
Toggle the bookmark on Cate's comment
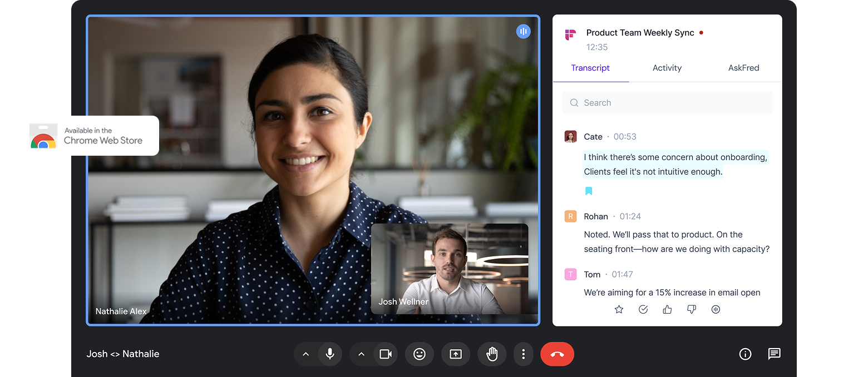click(x=589, y=191)
